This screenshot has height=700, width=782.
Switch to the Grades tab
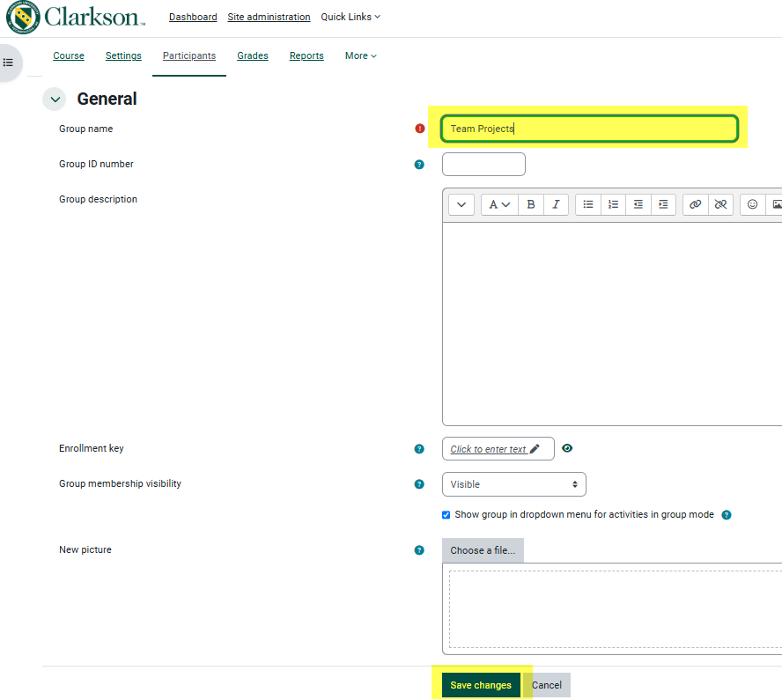click(253, 56)
